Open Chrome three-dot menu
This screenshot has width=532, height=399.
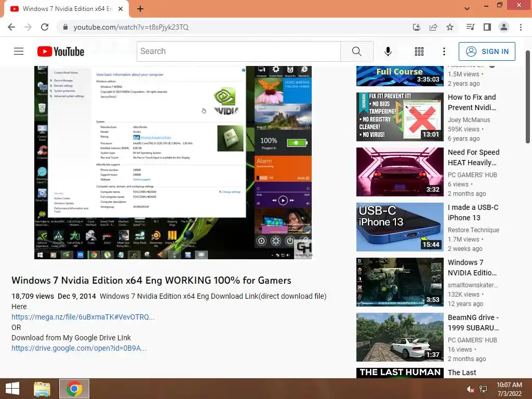point(521,27)
